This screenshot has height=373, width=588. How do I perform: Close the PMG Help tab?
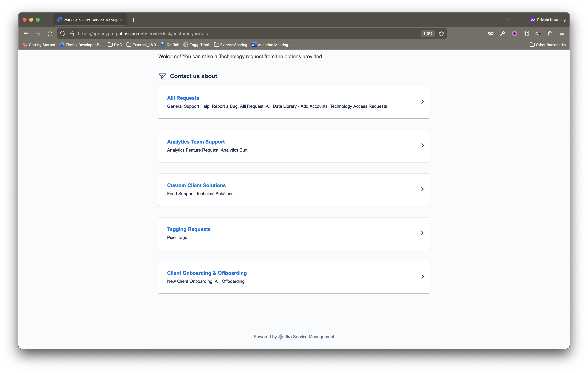pos(121,20)
